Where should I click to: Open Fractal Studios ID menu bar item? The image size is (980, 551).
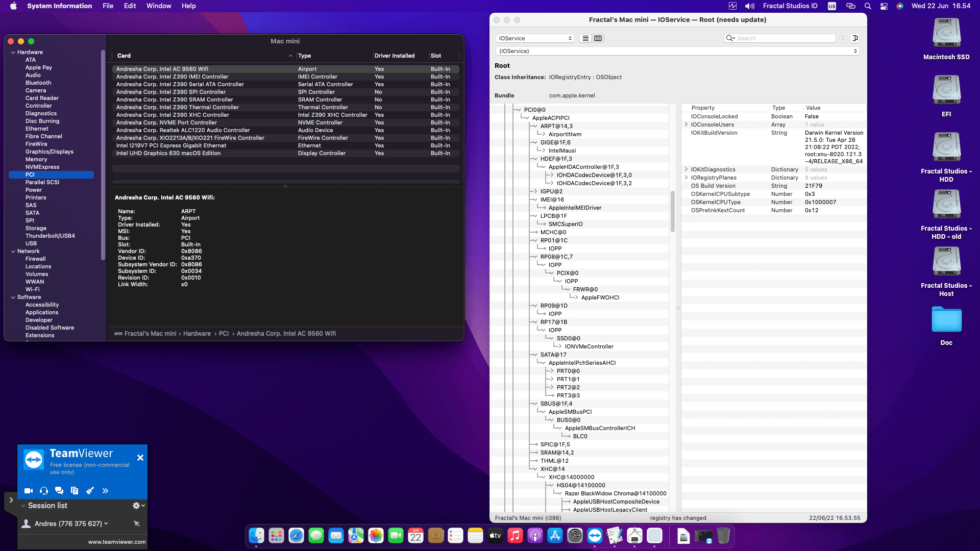(790, 6)
